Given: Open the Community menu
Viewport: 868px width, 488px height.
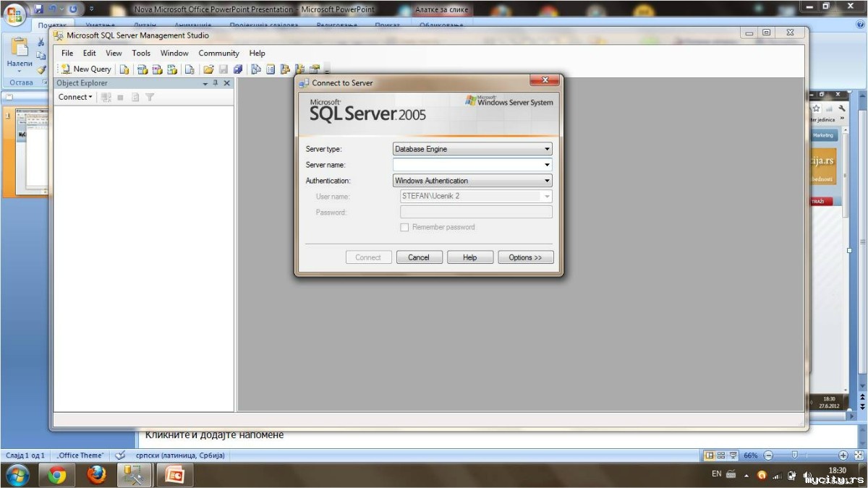Looking at the screenshot, I should click(218, 53).
